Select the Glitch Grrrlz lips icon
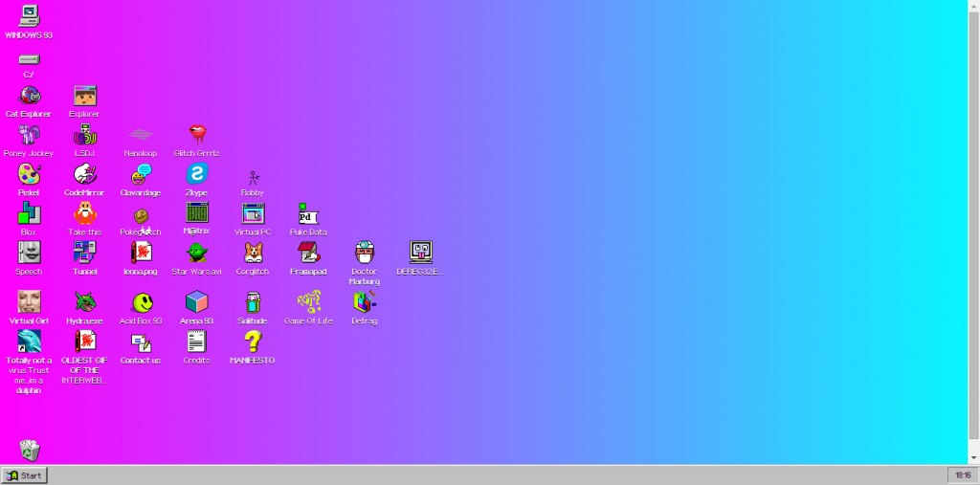Viewport: 980px width, 485px height. (197, 135)
